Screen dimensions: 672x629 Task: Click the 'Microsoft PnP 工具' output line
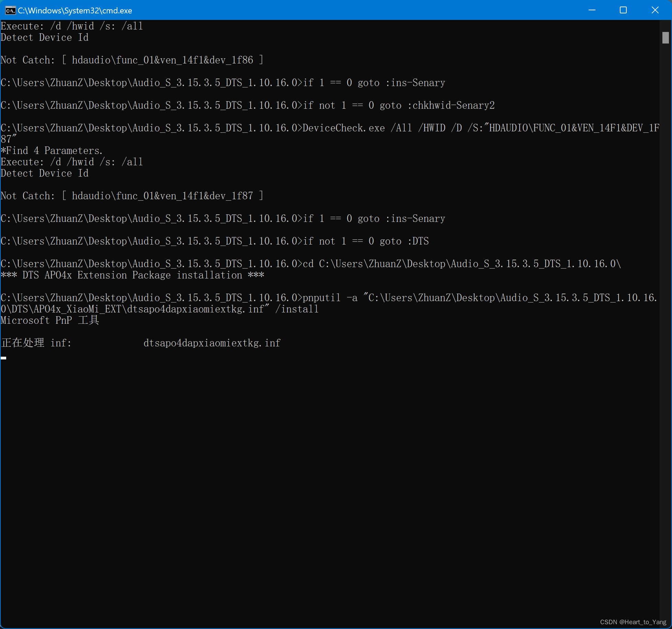(x=50, y=320)
